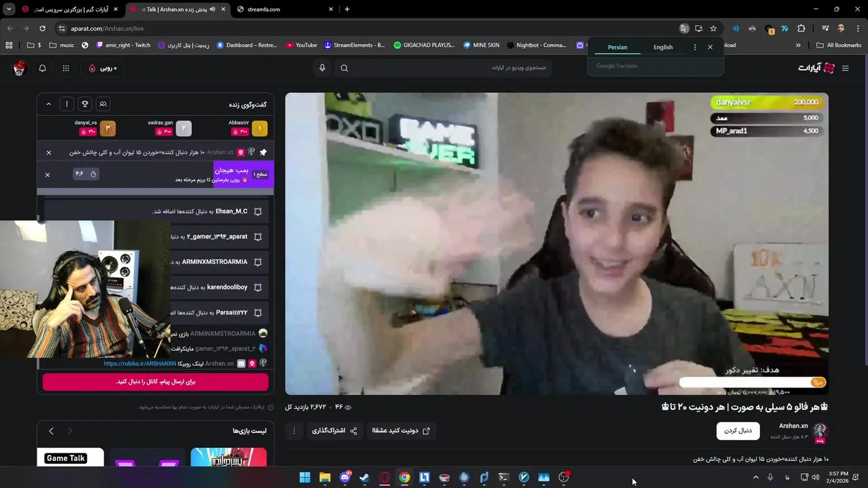
Task: Share the live stream
Action: (334, 430)
